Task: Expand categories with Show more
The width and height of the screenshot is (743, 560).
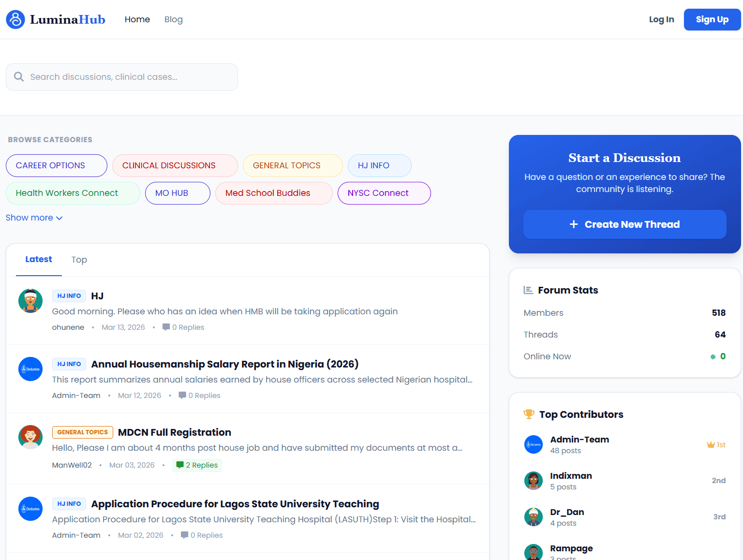Action: coord(34,218)
